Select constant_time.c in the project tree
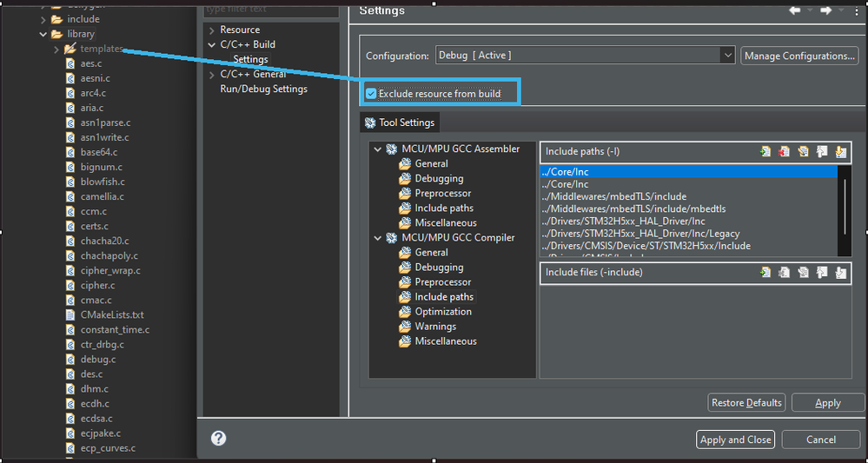868x463 pixels. click(115, 330)
